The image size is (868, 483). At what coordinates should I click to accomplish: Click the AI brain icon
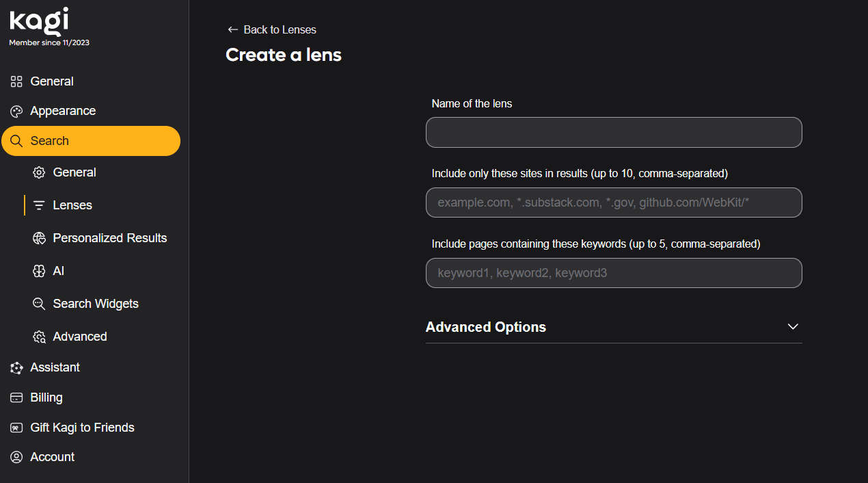pyautogui.click(x=39, y=271)
